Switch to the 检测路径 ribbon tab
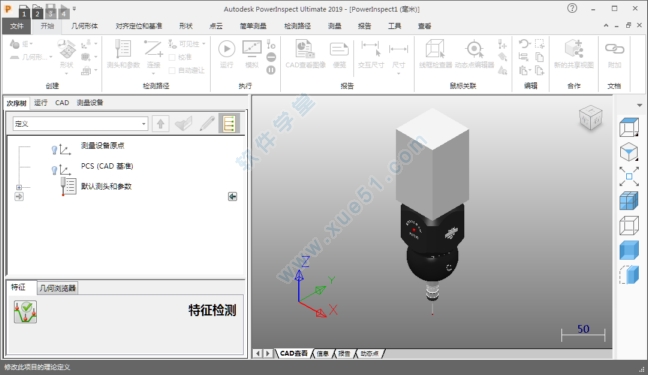Image resolution: width=648 pixels, height=375 pixels. point(297,26)
